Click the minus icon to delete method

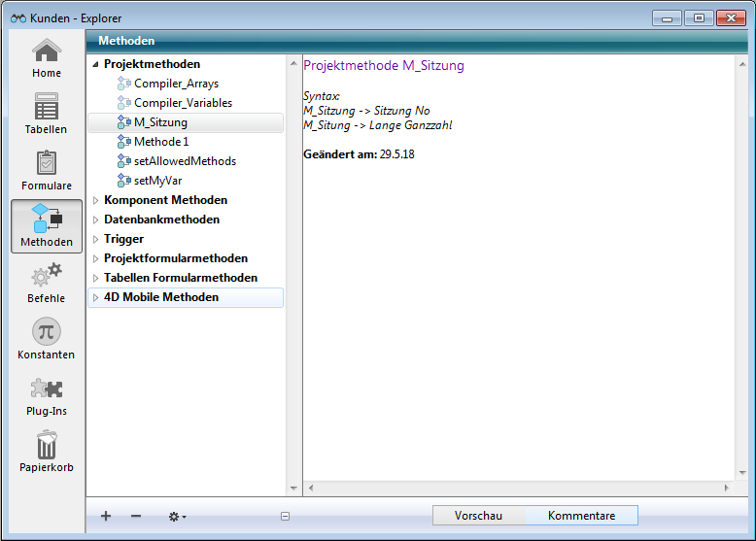pyautogui.click(x=136, y=516)
